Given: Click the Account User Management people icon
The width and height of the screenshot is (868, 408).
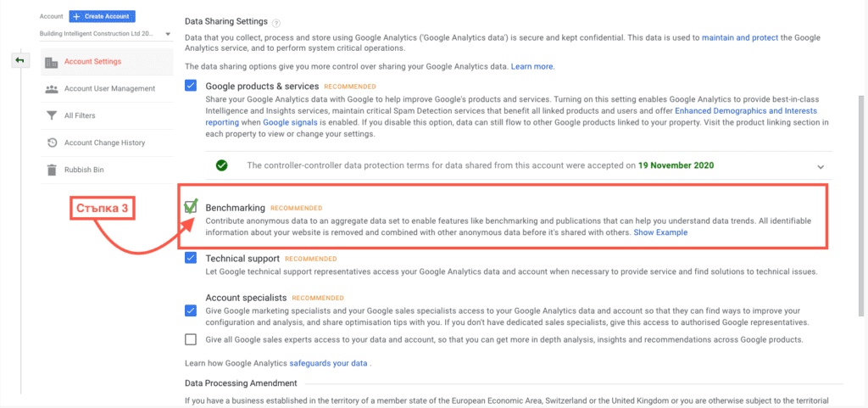Looking at the screenshot, I should [x=52, y=89].
